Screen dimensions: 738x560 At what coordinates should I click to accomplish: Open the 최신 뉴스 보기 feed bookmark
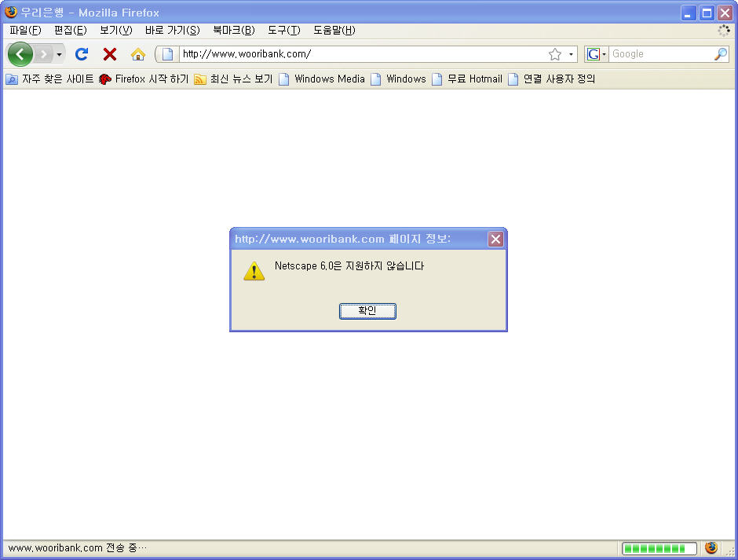(x=233, y=79)
